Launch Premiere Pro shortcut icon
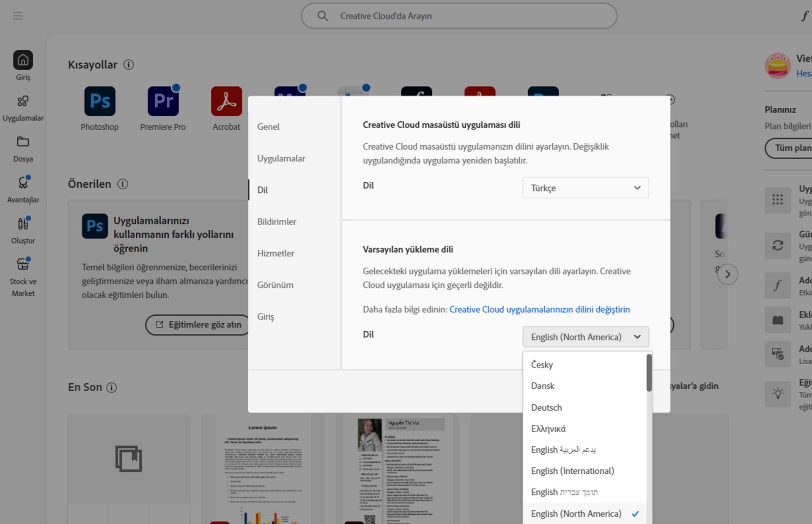Image resolution: width=812 pixels, height=524 pixels. point(163,101)
